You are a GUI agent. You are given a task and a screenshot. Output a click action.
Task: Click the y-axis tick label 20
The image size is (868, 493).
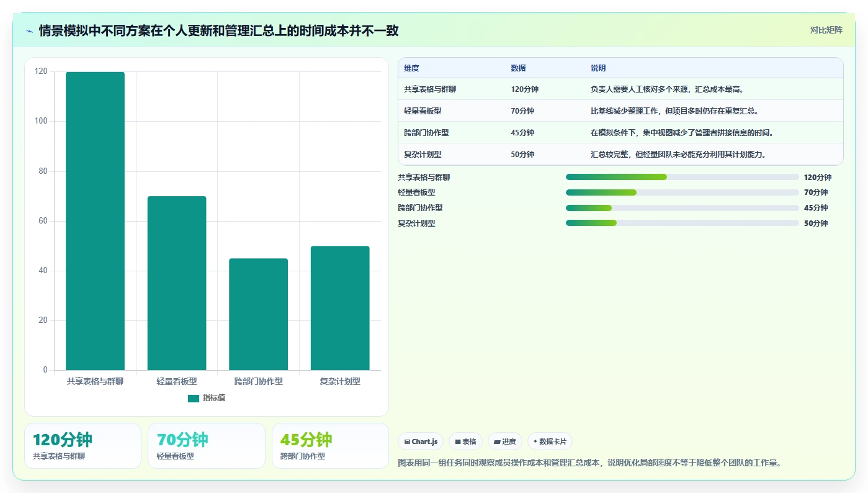pos(43,320)
